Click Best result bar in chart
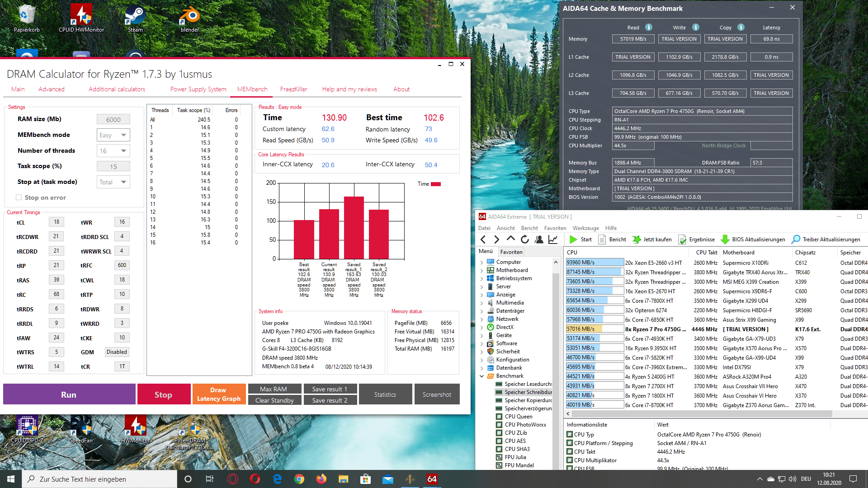Image resolution: width=868 pixels, height=488 pixels. click(x=304, y=239)
